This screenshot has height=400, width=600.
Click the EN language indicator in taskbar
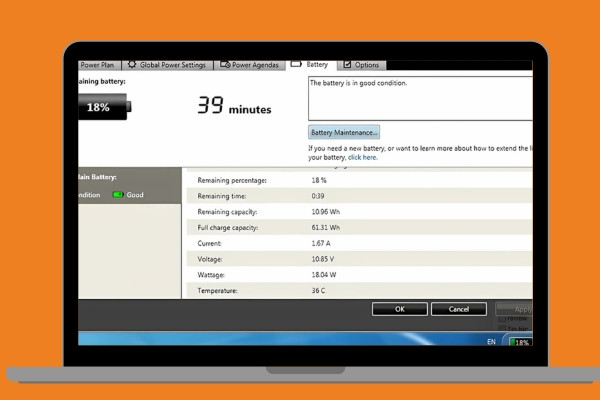coord(490,342)
